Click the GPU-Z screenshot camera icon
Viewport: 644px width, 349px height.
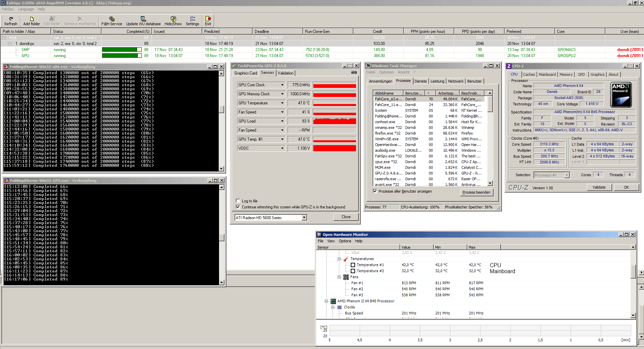coord(354,72)
